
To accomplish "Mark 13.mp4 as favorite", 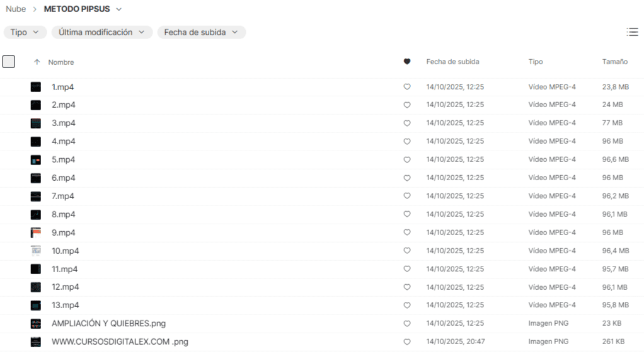I will coord(407,306).
